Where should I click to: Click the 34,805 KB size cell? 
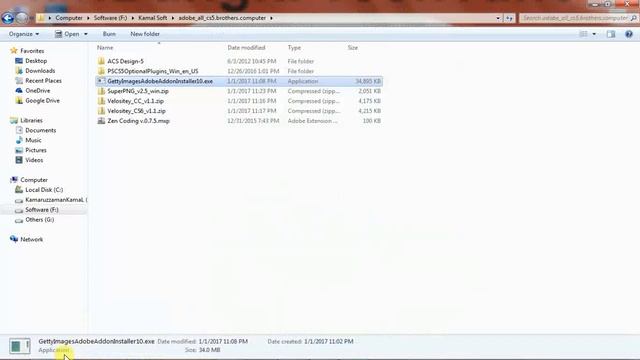[x=368, y=81]
